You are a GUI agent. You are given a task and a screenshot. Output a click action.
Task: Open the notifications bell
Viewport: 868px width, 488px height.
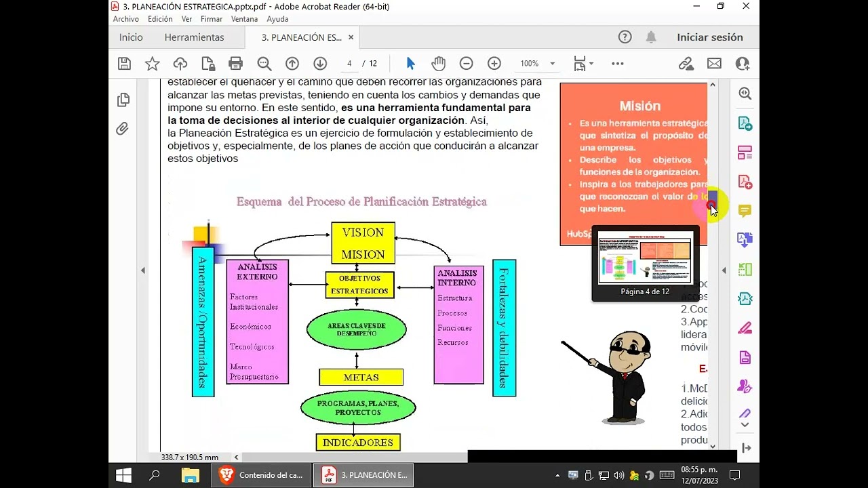click(x=651, y=37)
